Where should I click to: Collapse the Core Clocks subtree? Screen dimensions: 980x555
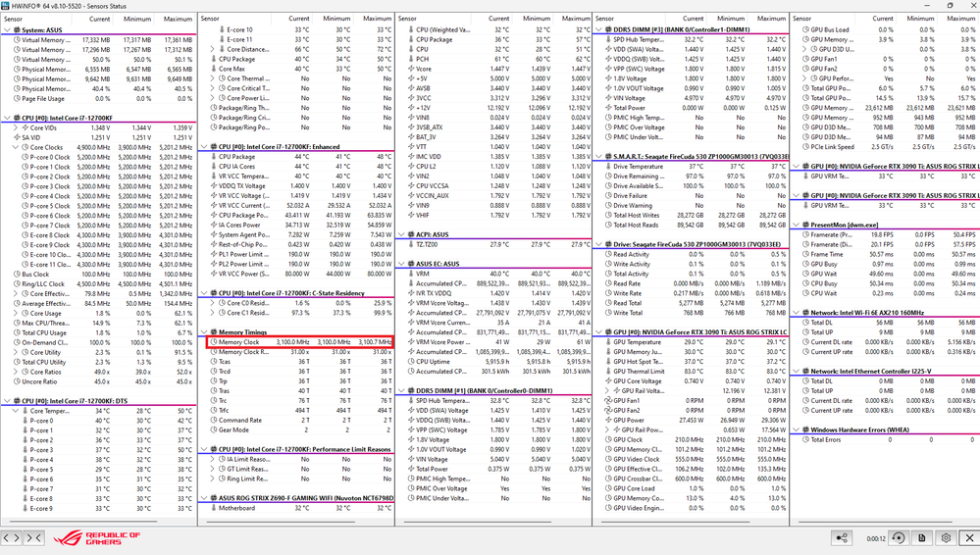coord(15,147)
